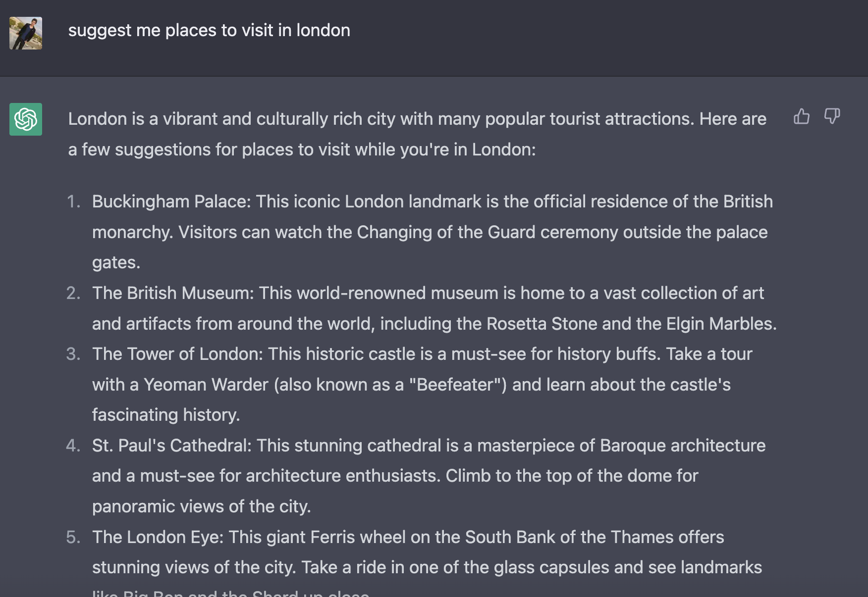Screen dimensions: 868x597
Task: Click list number 4 marker
Action: (73, 446)
